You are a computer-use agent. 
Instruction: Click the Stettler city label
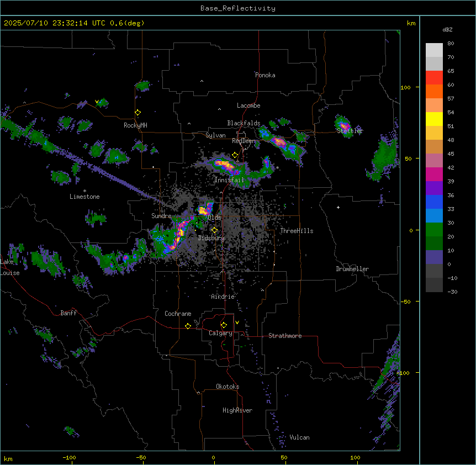[350, 131]
